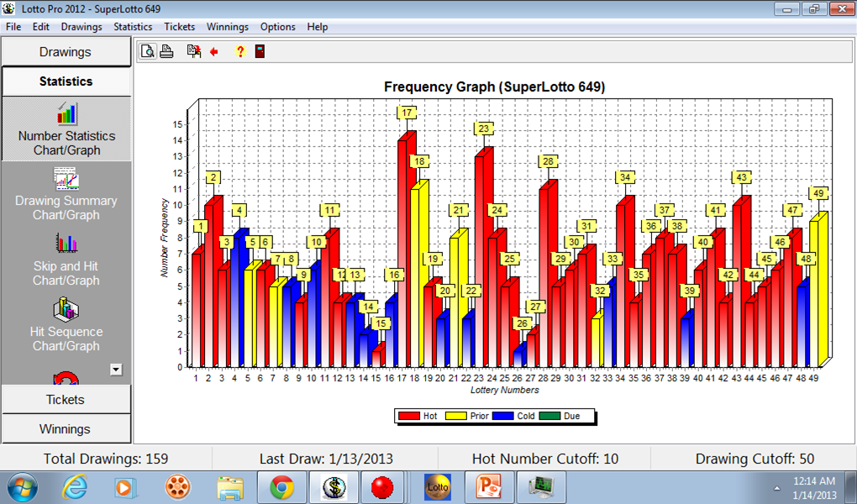857x504 pixels.
Task: Open the Winnings menu
Action: coord(228,27)
